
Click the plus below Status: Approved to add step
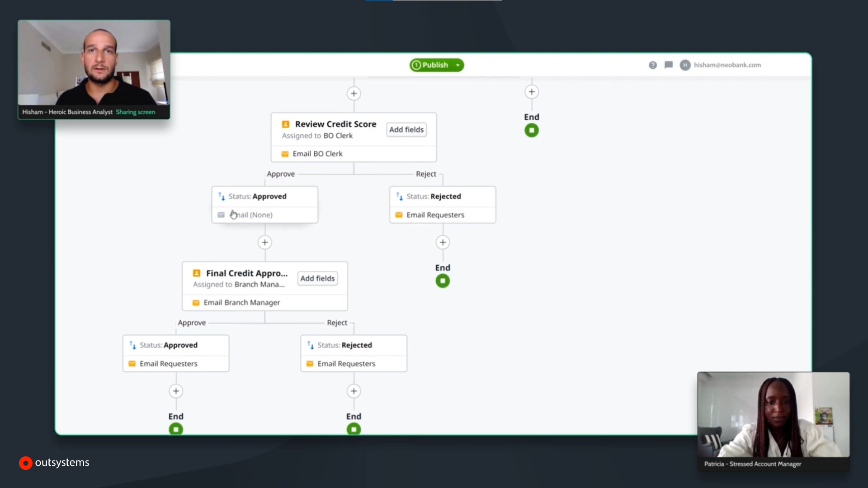[265, 242]
